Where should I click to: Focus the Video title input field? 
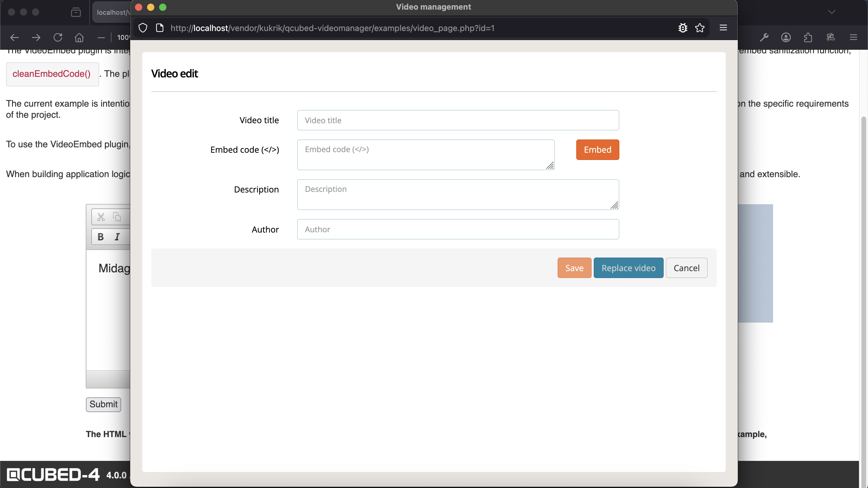click(x=458, y=120)
